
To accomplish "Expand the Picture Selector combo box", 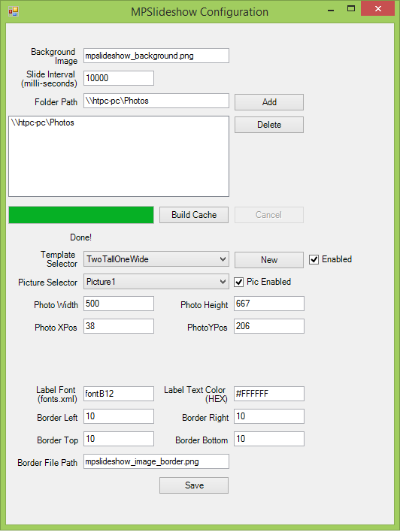I will (156, 282).
